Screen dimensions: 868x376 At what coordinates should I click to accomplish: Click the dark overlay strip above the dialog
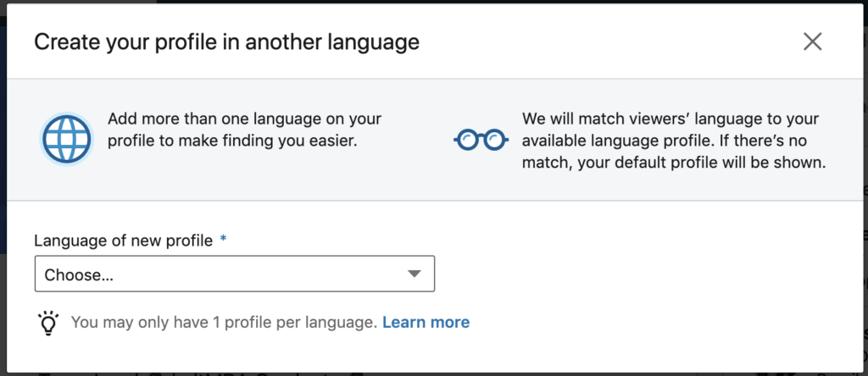point(434,2)
